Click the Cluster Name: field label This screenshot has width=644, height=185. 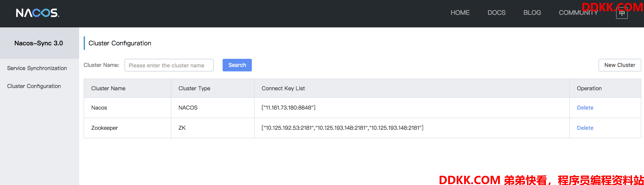101,65
